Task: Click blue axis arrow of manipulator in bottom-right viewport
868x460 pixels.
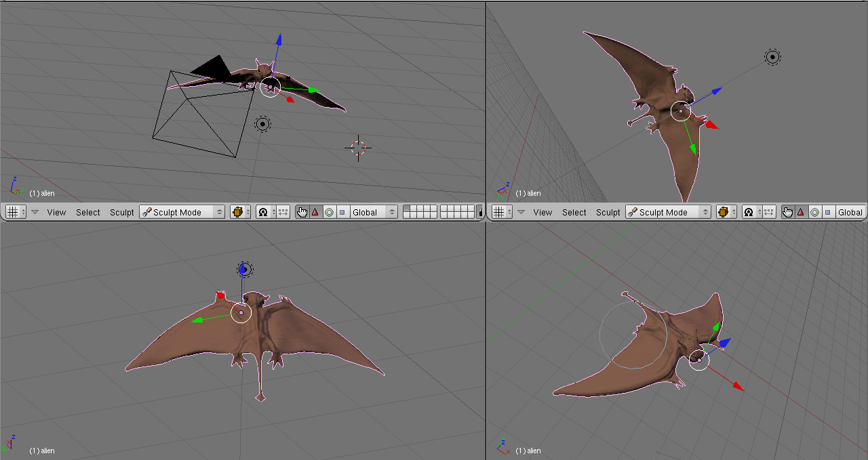Action: click(725, 343)
